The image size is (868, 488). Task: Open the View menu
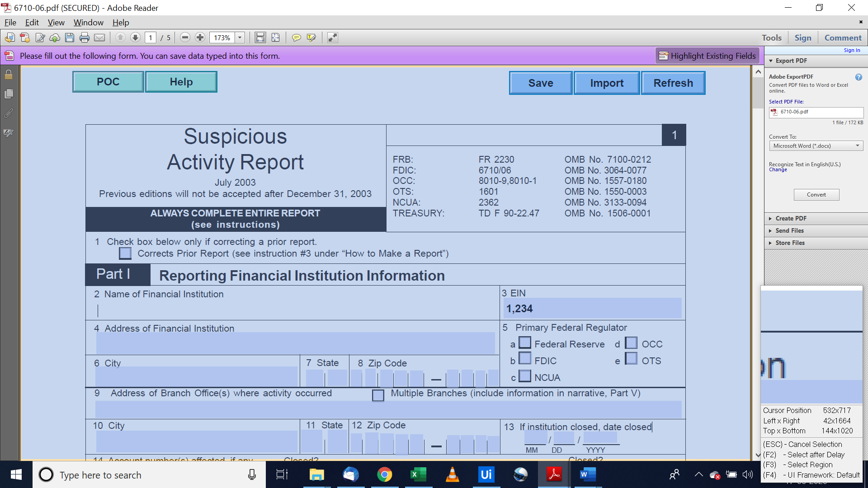click(x=56, y=22)
